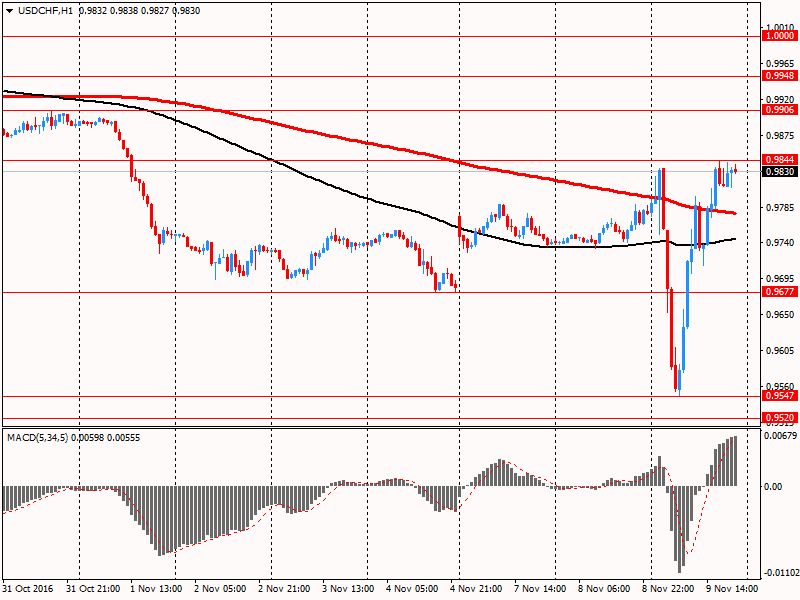Select the 0.9520 red price tag
This screenshot has height=600, width=800.
(x=779, y=418)
